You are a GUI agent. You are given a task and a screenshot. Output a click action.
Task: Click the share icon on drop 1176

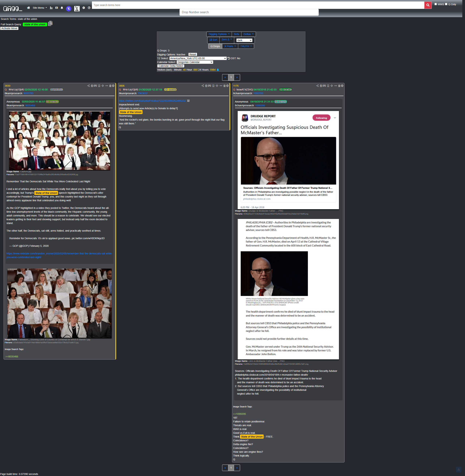(317, 86)
